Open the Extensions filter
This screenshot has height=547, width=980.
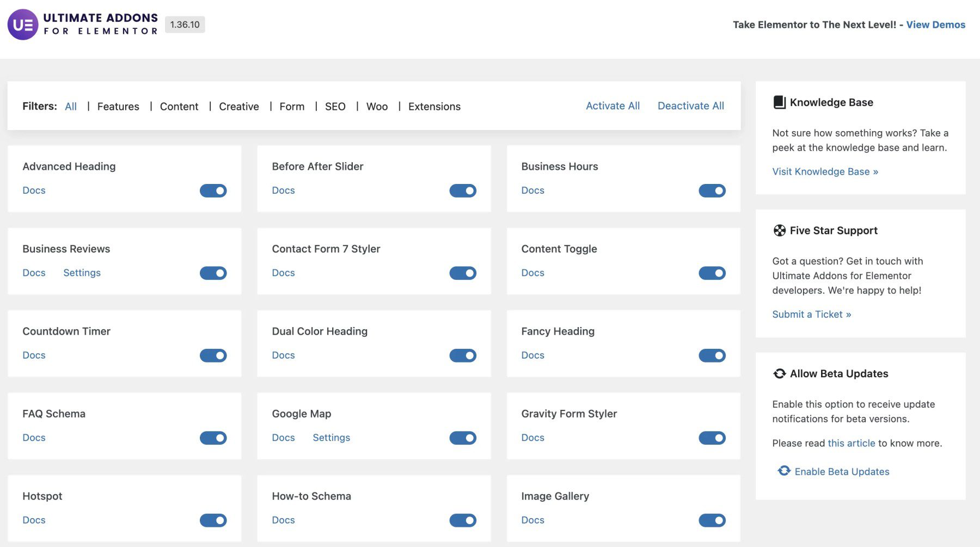pyautogui.click(x=434, y=106)
